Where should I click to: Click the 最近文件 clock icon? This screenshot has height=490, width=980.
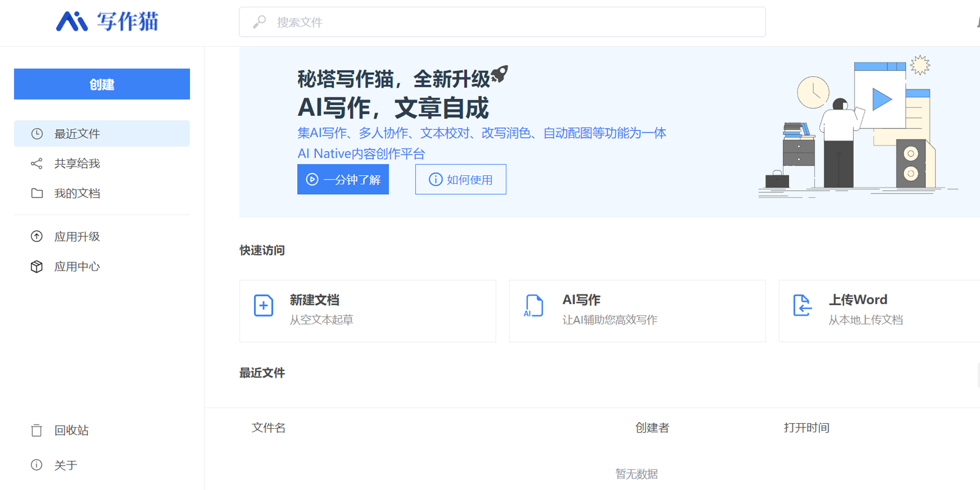pos(37,133)
